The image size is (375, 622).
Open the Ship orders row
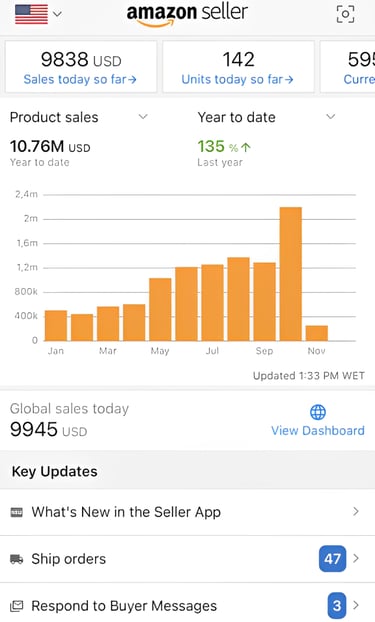coord(187,559)
